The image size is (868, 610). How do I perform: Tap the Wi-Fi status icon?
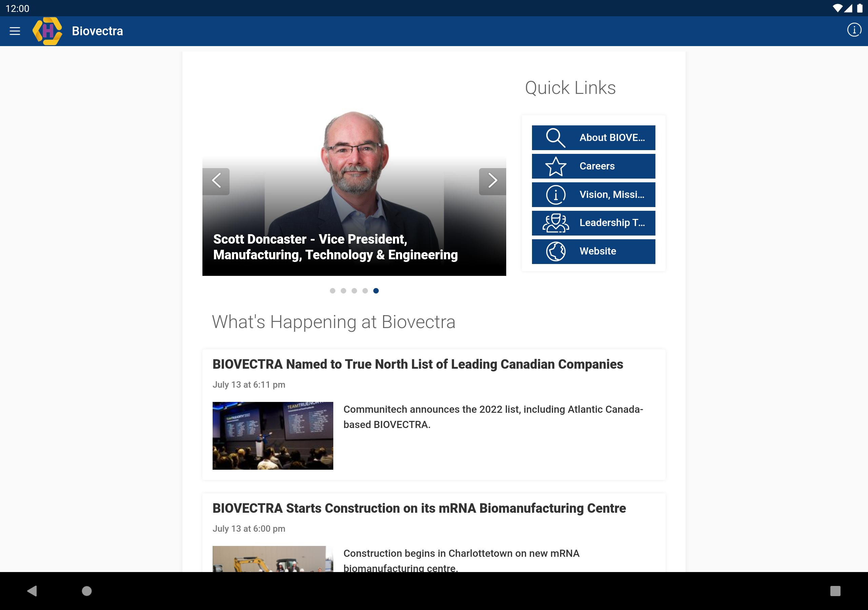[x=837, y=8]
